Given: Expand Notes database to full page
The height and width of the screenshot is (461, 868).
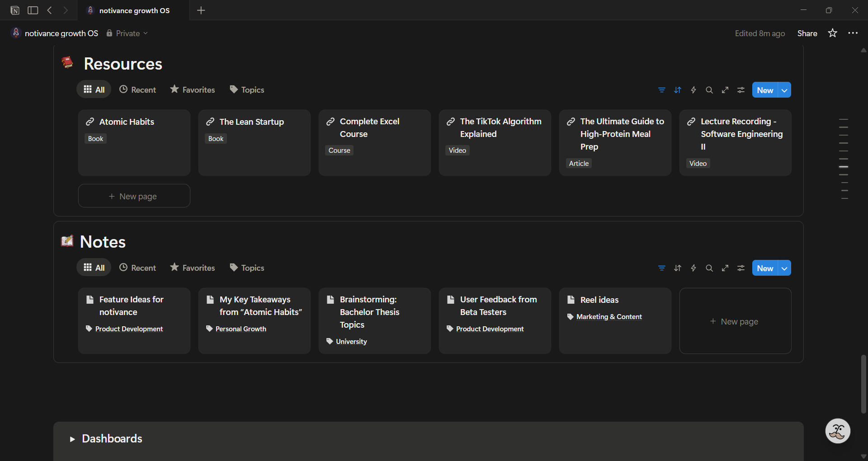Looking at the screenshot, I should [725, 268].
